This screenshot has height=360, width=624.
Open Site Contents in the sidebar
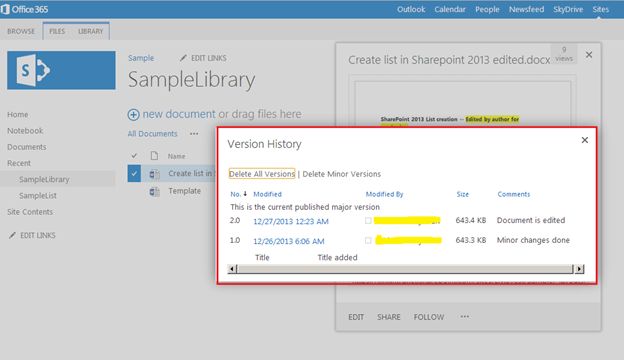click(30, 212)
